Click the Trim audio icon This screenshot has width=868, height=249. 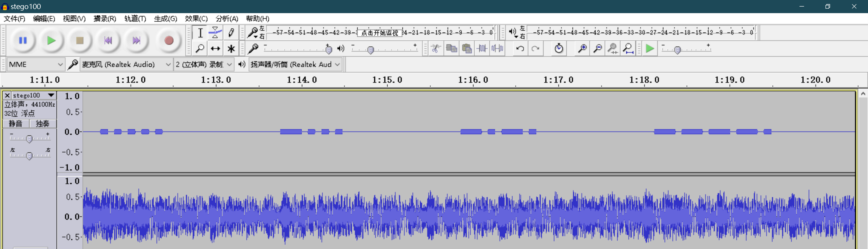[482, 49]
